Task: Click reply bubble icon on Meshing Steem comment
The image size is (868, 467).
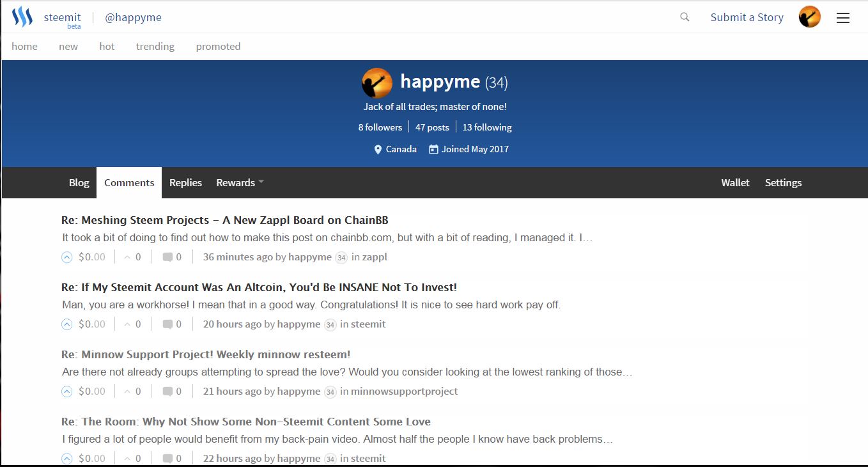Action: coord(167,257)
